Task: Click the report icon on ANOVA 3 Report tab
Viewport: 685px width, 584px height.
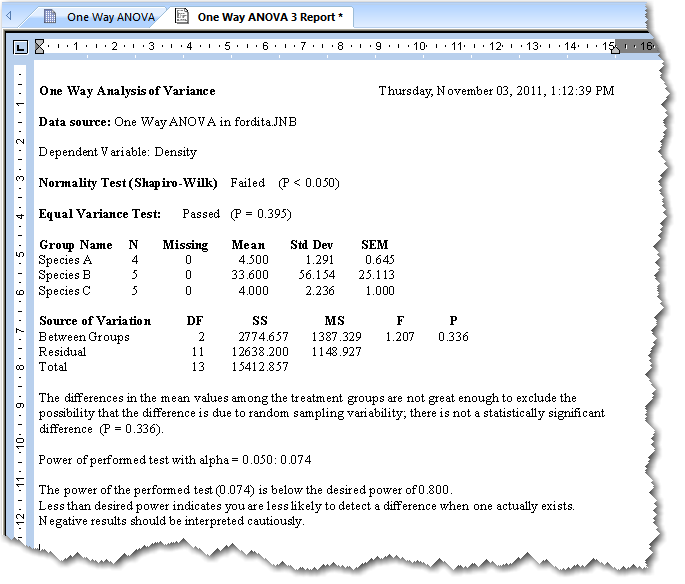Action: pyautogui.click(x=181, y=17)
